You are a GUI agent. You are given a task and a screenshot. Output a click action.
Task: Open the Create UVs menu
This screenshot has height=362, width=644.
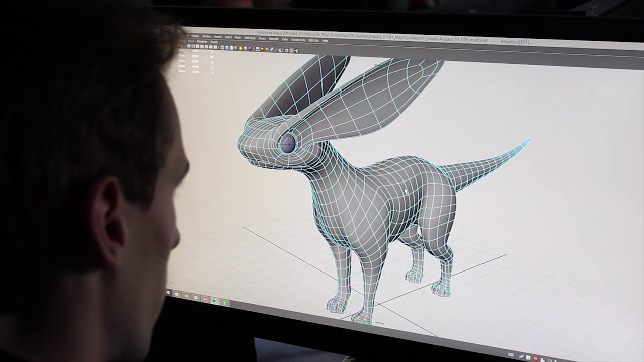click(298, 39)
